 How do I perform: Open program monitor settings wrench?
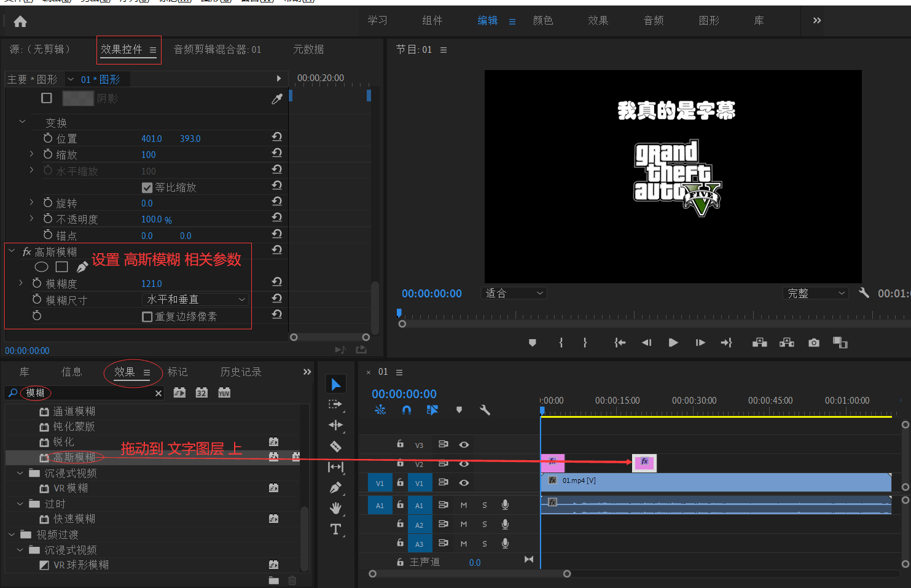pos(864,293)
